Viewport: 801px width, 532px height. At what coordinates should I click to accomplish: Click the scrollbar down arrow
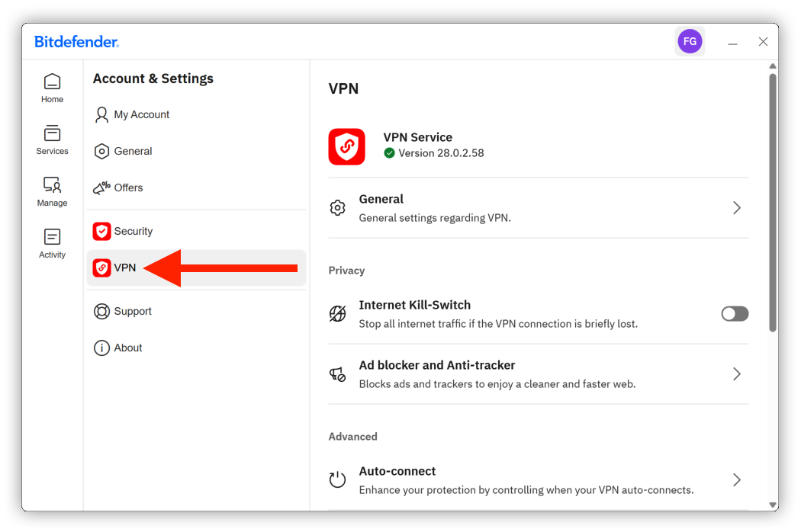[773, 505]
